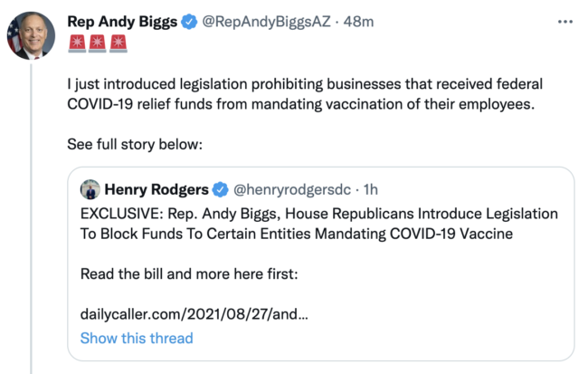Open the dailycaller.com article link

[x=194, y=313]
